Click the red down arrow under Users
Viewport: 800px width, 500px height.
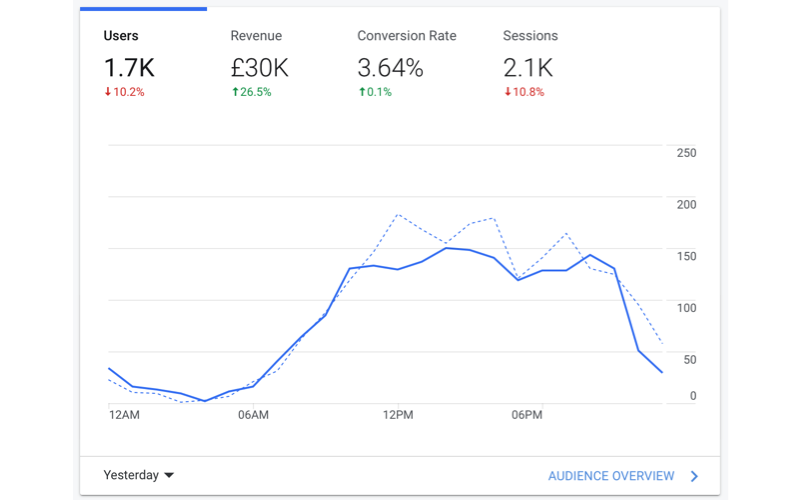point(108,92)
